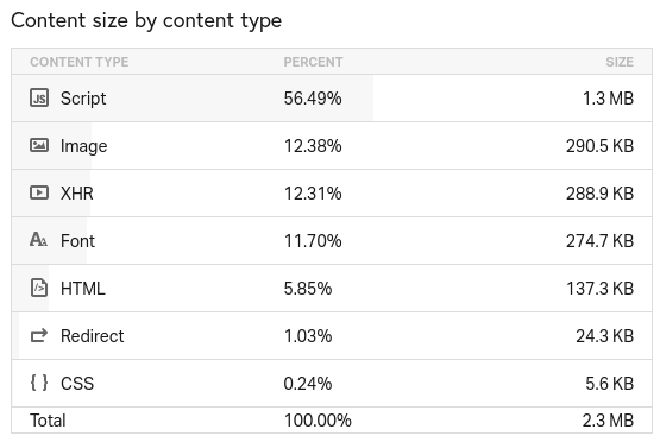
Task: Click the Redirect arrow icon
Action: coord(40,336)
